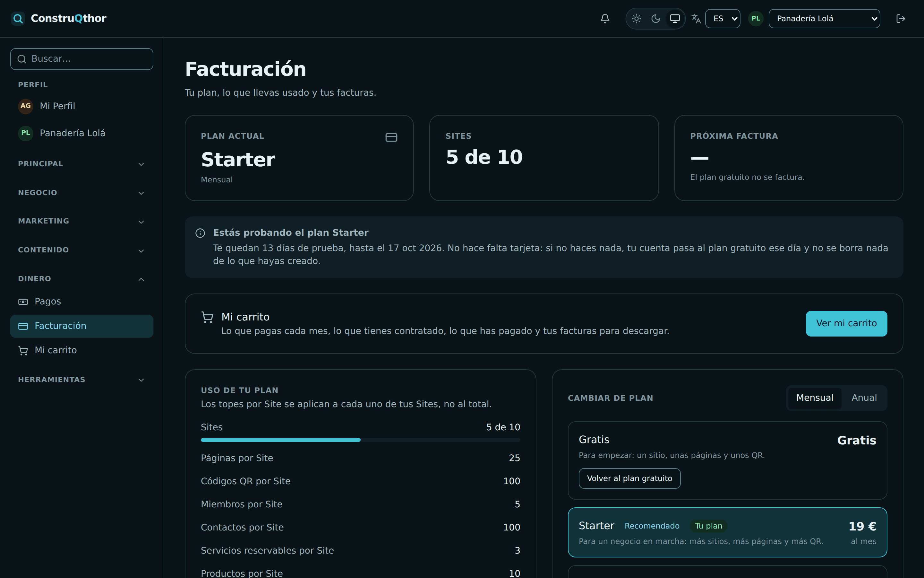The height and width of the screenshot is (578, 924).
Task: Click the Recomendado label on Starter
Action: 652,526
